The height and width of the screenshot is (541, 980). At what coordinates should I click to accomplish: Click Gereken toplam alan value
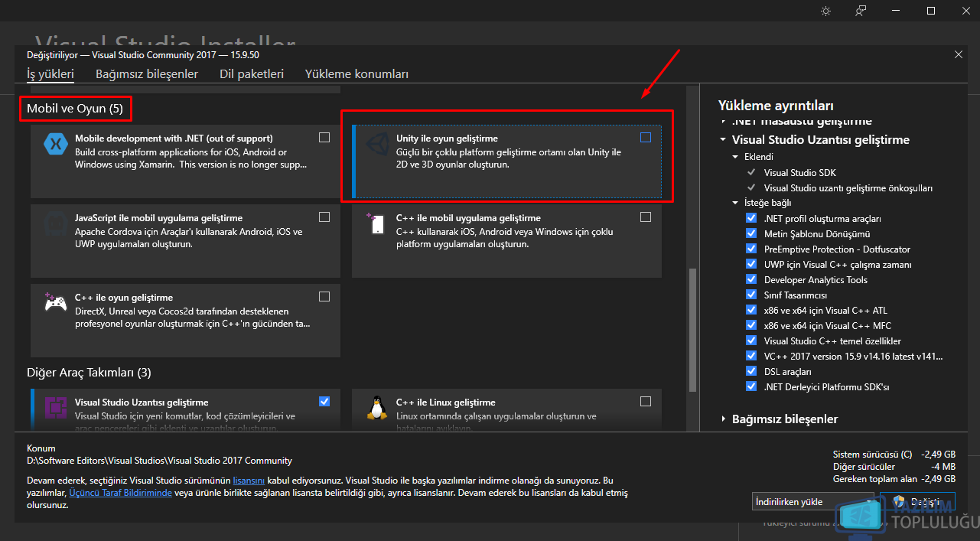click(x=938, y=479)
